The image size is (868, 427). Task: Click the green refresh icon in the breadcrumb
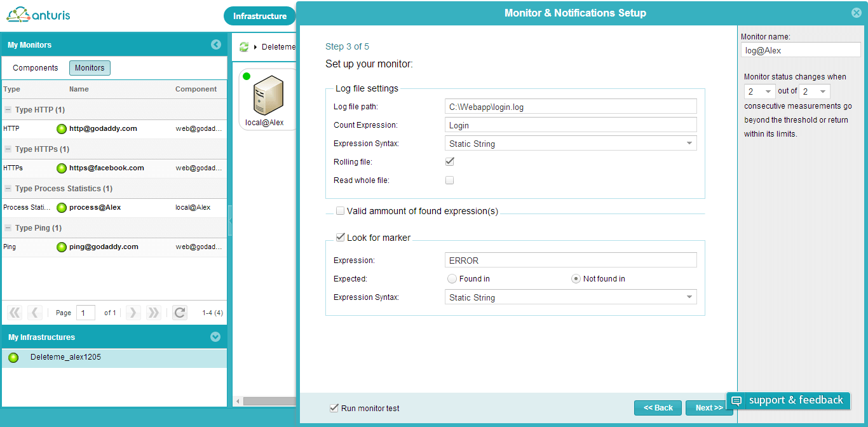[x=244, y=46]
